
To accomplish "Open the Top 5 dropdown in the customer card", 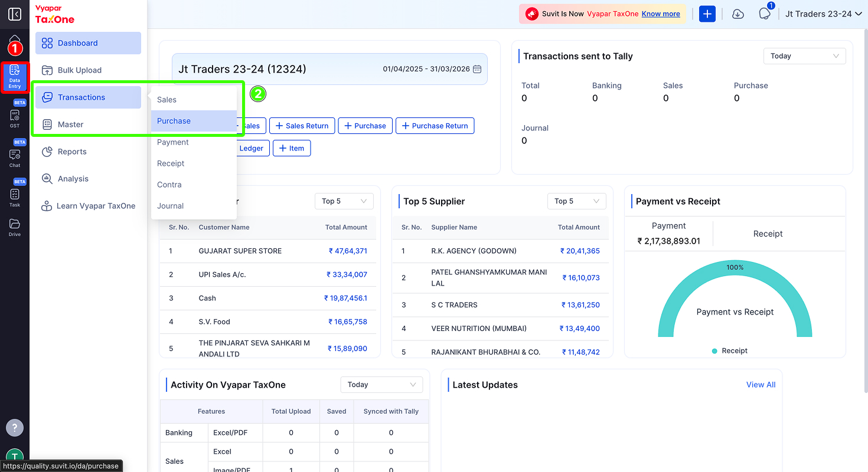I will click(344, 201).
